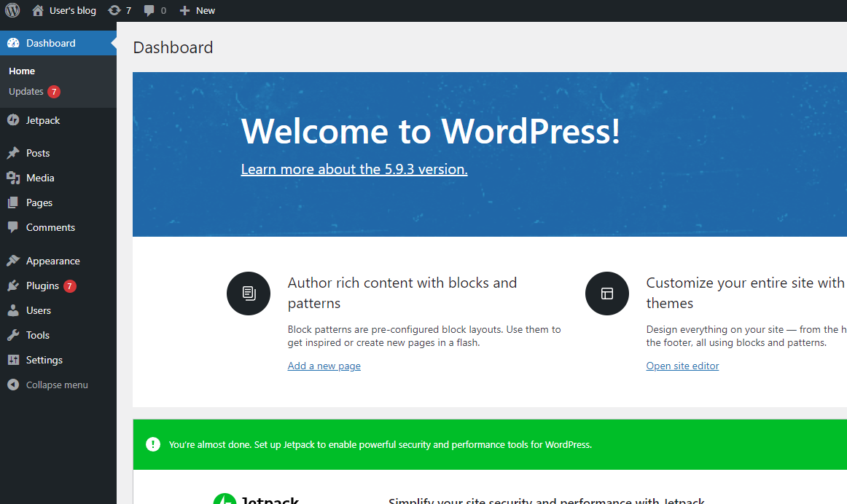
Task: Click the pending updates count 7 in the admin bar
Action: (128, 11)
